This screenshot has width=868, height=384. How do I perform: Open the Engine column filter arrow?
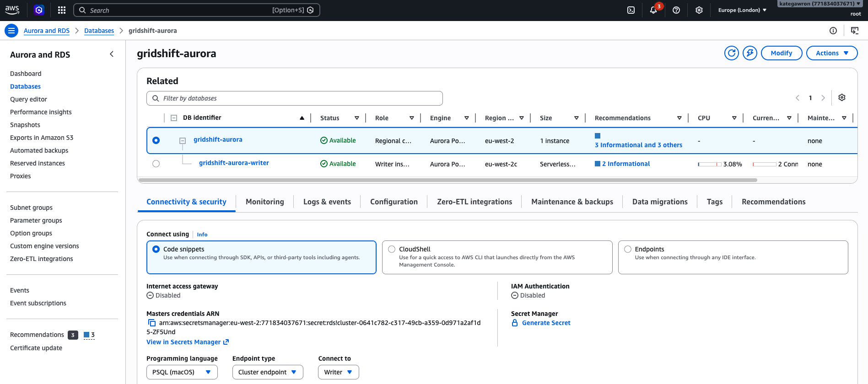click(467, 118)
